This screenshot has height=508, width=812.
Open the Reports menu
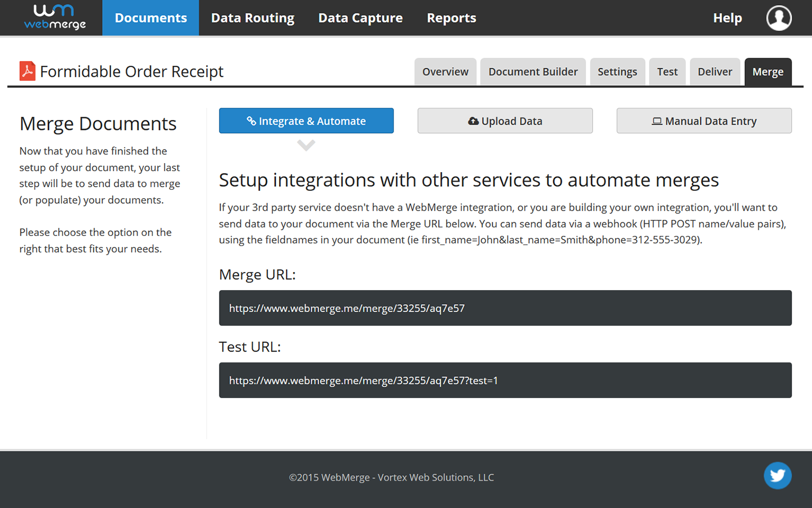click(x=451, y=17)
